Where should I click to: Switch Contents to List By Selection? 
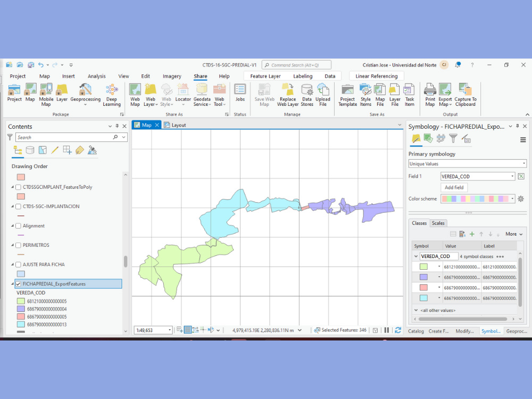coord(43,150)
